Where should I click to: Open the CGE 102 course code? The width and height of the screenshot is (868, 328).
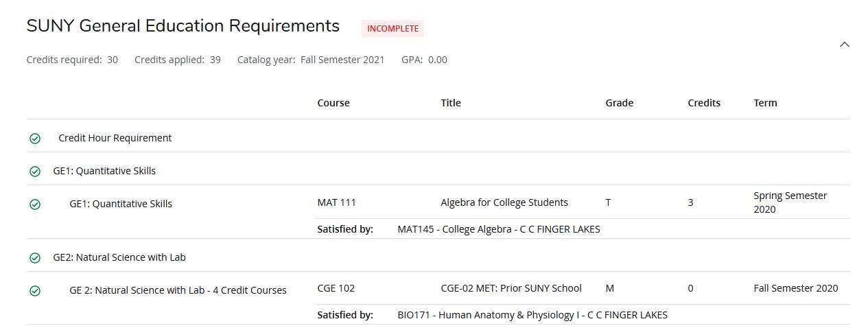[x=336, y=288]
